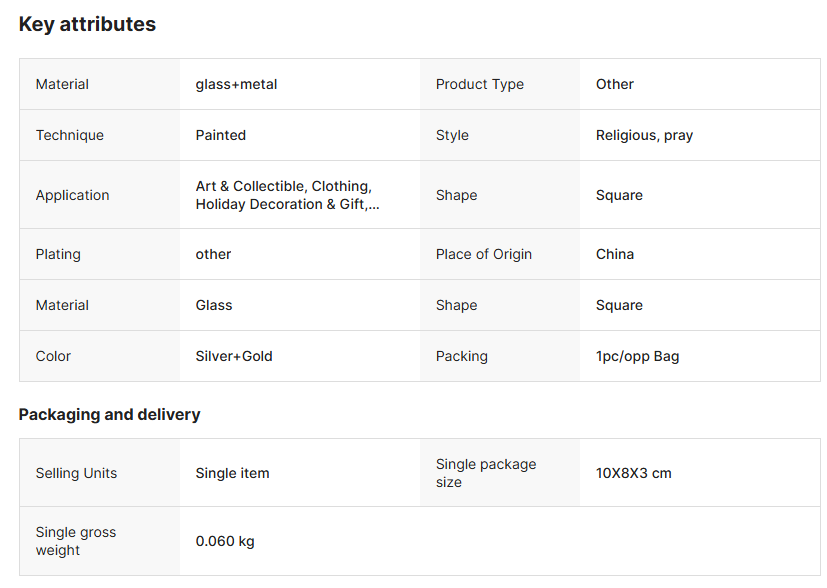Click the Technique label cell
The image size is (827, 588).
[70, 135]
